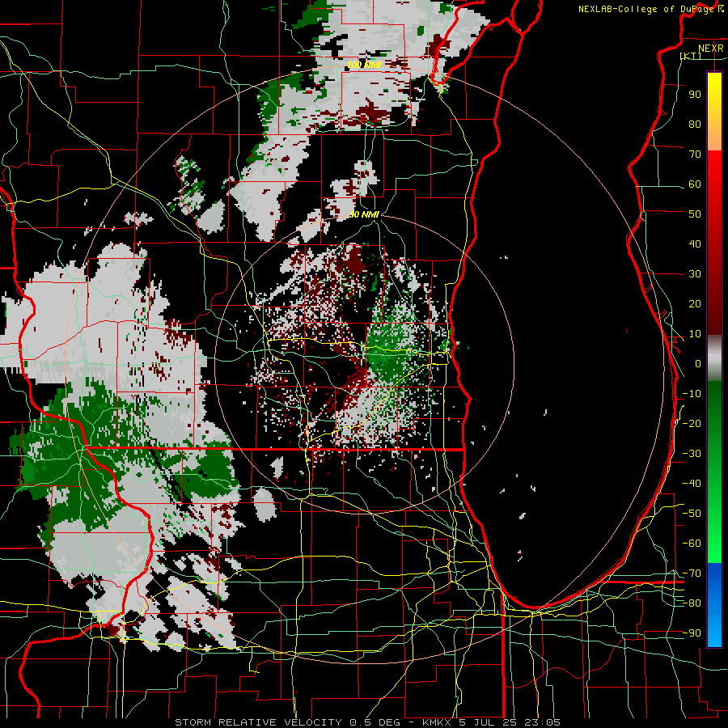Screen dimensions: 728x728
Task: Click the 20 value on the velocity scale
Action: click(695, 303)
